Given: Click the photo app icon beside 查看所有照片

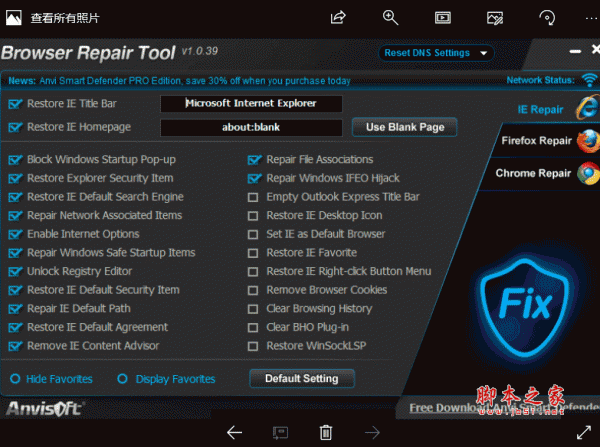Looking at the screenshot, I should 14,18.
